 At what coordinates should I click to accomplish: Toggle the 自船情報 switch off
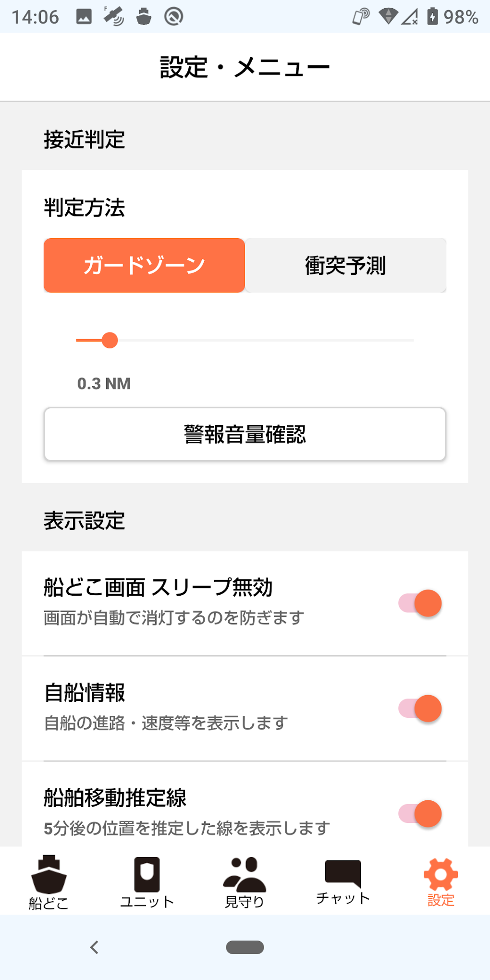tap(420, 709)
